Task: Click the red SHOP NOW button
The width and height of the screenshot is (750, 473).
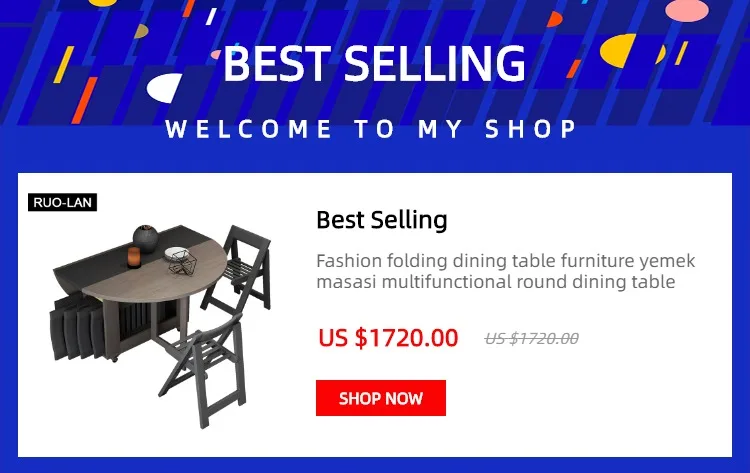Action: coord(381,398)
